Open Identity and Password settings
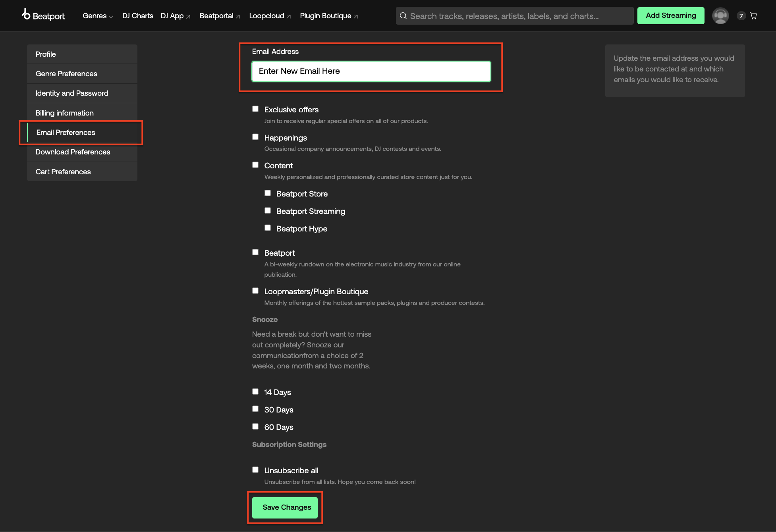Viewport: 776px width, 532px height. pyautogui.click(x=82, y=93)
